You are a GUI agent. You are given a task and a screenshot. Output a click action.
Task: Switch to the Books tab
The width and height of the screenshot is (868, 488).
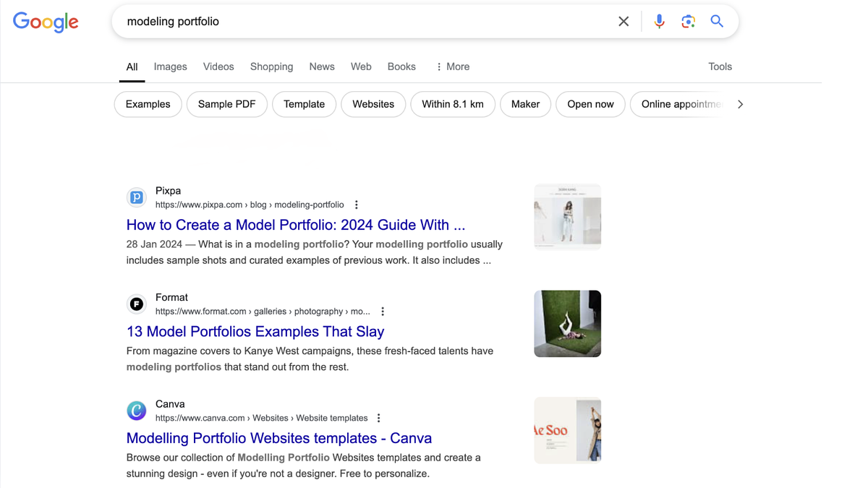(x=401, y=67)
